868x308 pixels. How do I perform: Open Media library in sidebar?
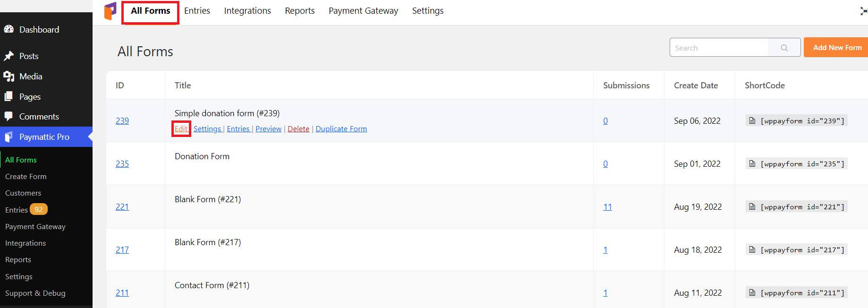[x=31, y=77]
